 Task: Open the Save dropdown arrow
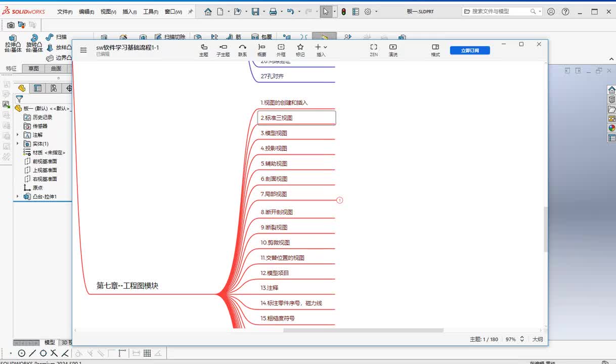(x=264, y=12)
